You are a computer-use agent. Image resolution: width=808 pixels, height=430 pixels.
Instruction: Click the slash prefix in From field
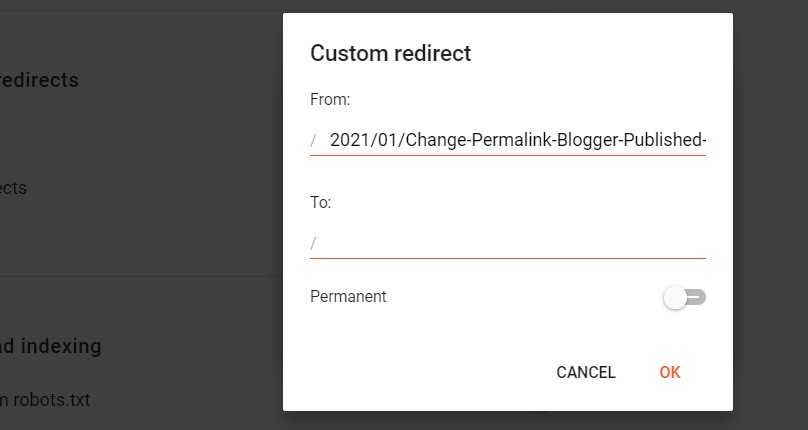pos(314,140)
